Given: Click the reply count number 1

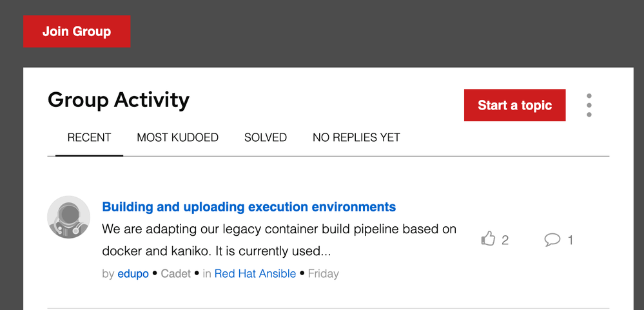Looking at the screenshot, I should [571, 240].
